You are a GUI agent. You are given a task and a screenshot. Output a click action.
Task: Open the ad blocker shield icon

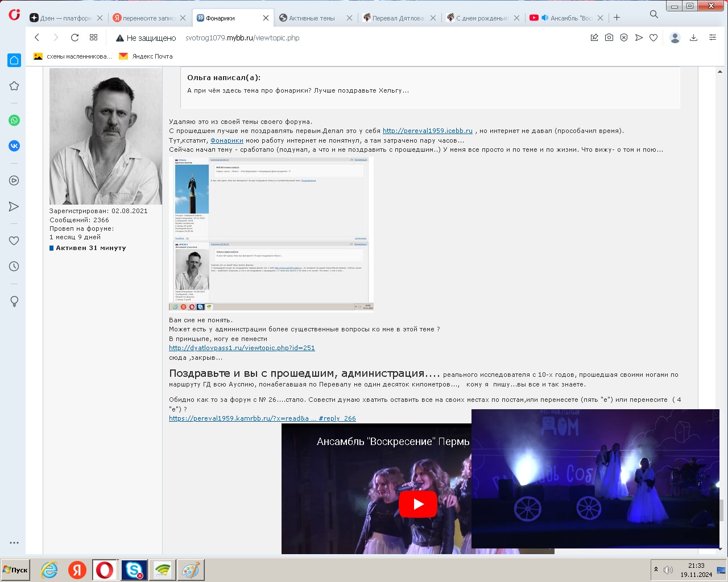pos(624,38)
